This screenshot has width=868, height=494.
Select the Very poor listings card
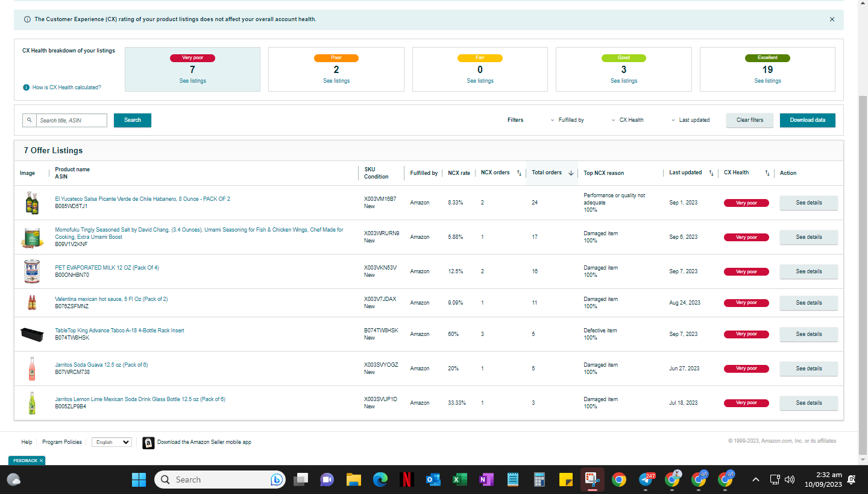(x=192, y=69)
